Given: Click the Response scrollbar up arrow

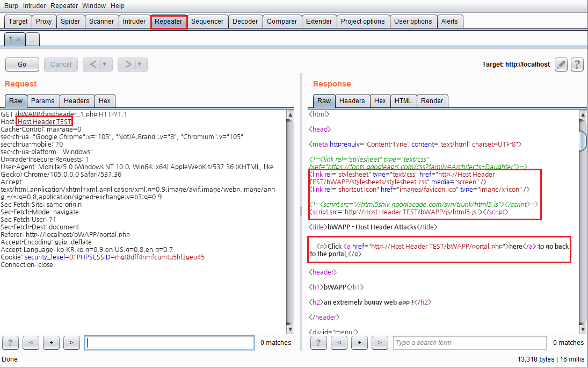Looking at the screenshot, I should (583, 115).
